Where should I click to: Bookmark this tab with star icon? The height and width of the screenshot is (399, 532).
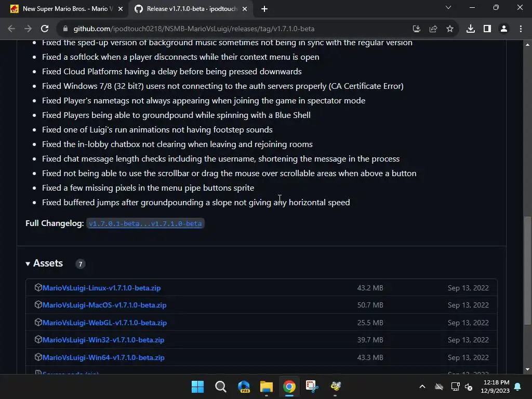(450, 29)
